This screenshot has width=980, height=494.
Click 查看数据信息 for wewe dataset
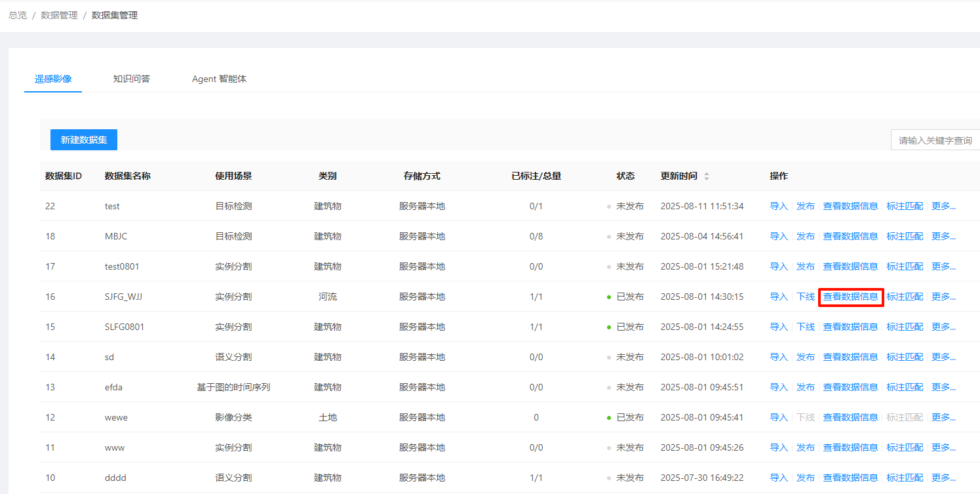click(x=850, y=417)
